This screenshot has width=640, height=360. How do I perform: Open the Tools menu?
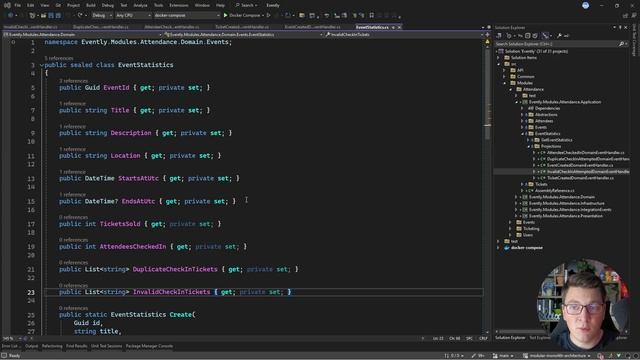point(158,5)
